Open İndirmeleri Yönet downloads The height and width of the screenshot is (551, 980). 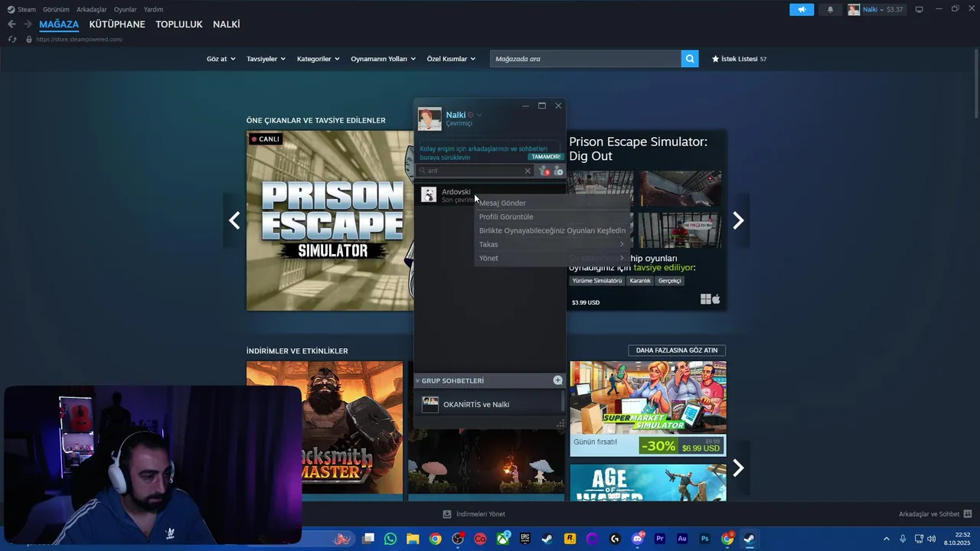474,514
